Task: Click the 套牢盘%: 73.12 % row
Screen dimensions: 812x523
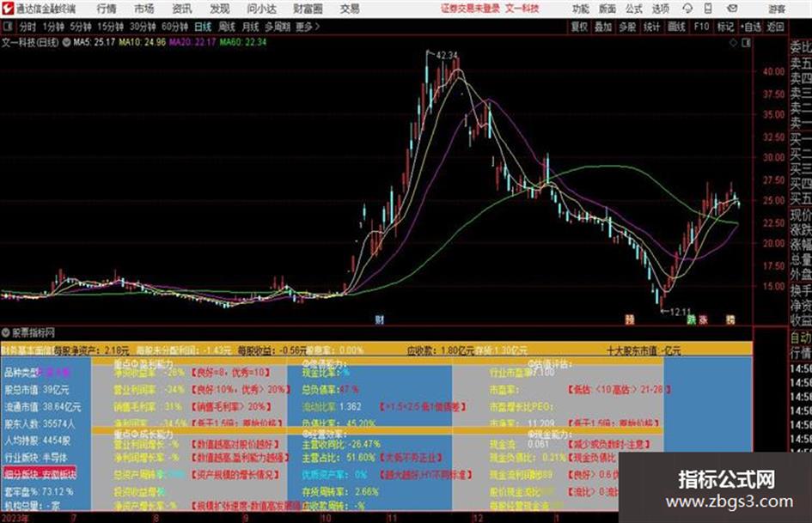Action: click(x=39, y=491)
